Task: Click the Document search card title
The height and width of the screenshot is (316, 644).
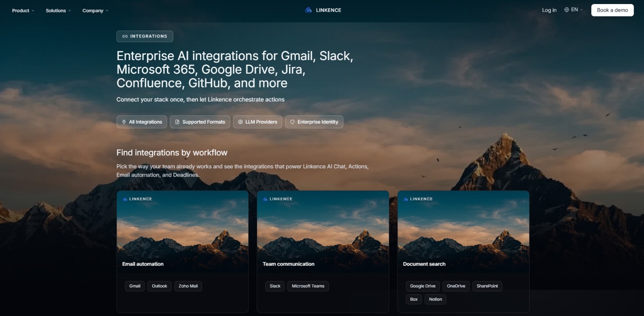Action: pyautogui.click(x=424, y=264)
